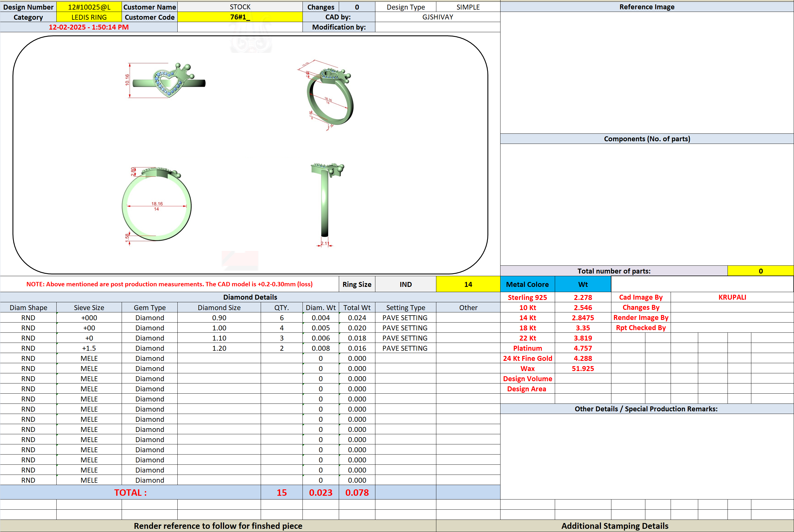Click the Metal Colore header cell
Image resolution: width=794 pixels, height=532 pixels.
527,284
